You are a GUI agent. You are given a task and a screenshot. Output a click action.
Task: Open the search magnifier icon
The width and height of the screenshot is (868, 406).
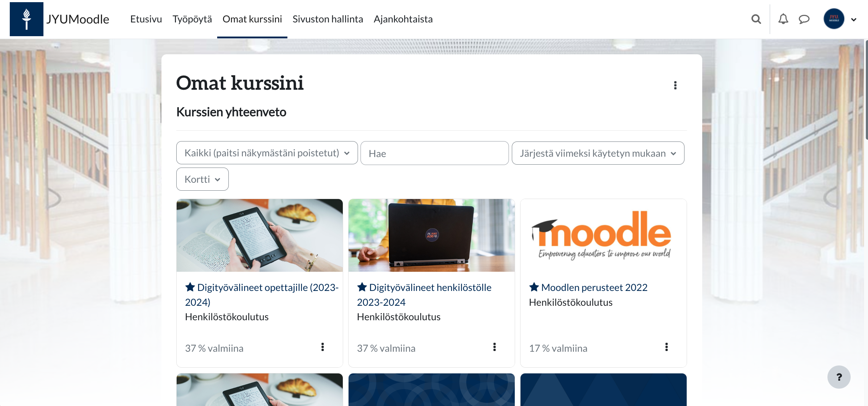click(756, 19)
